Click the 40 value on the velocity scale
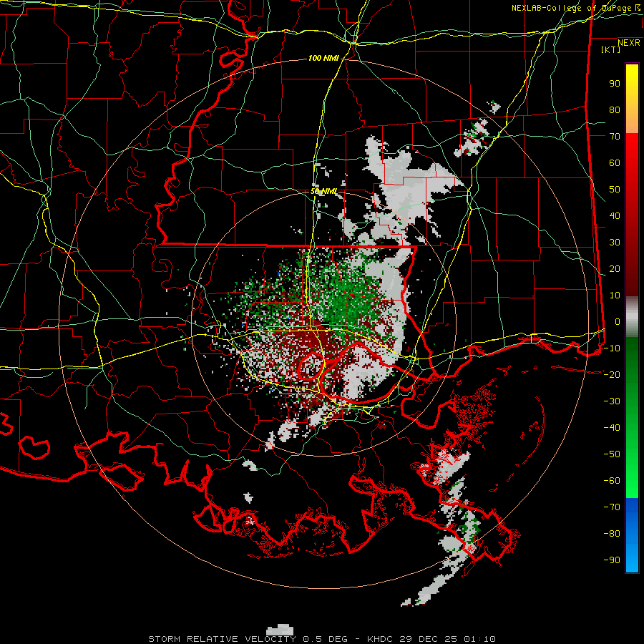The image size is (644, 644). 615,215
